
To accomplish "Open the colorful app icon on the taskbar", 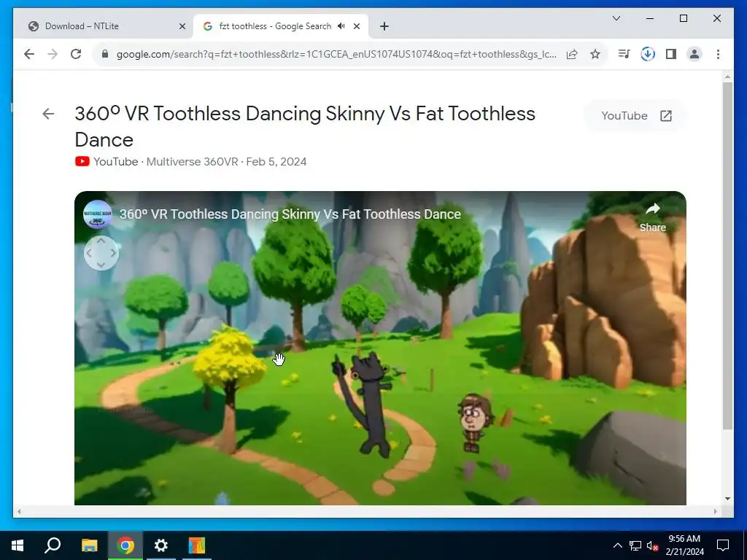I will click(x=196, y=545).
